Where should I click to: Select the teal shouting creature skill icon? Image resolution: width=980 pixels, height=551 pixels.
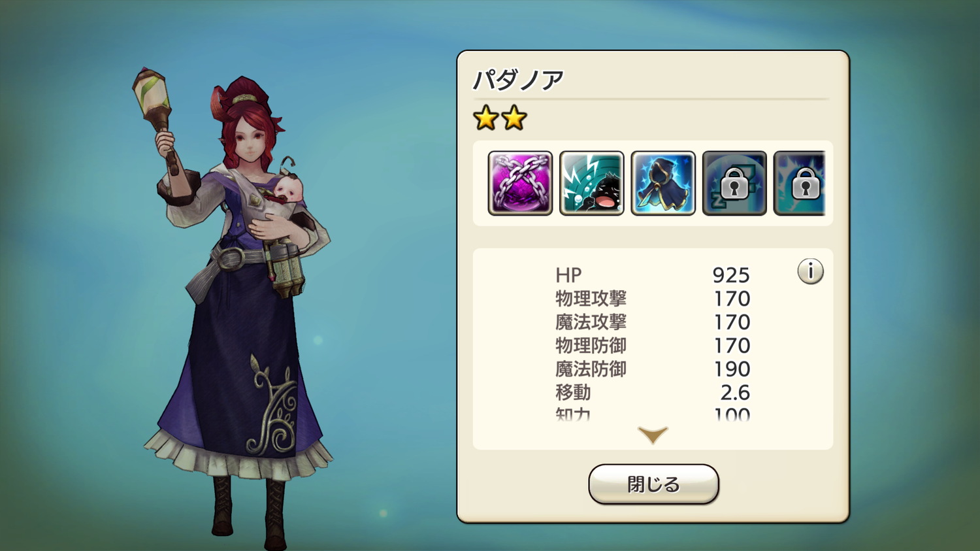coord(591,183)
